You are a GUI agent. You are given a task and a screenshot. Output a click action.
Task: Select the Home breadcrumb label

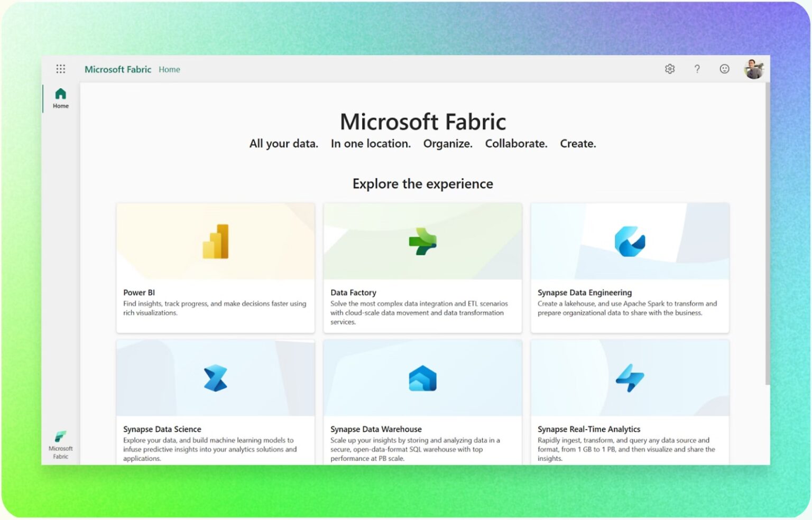tap(169, 69)
